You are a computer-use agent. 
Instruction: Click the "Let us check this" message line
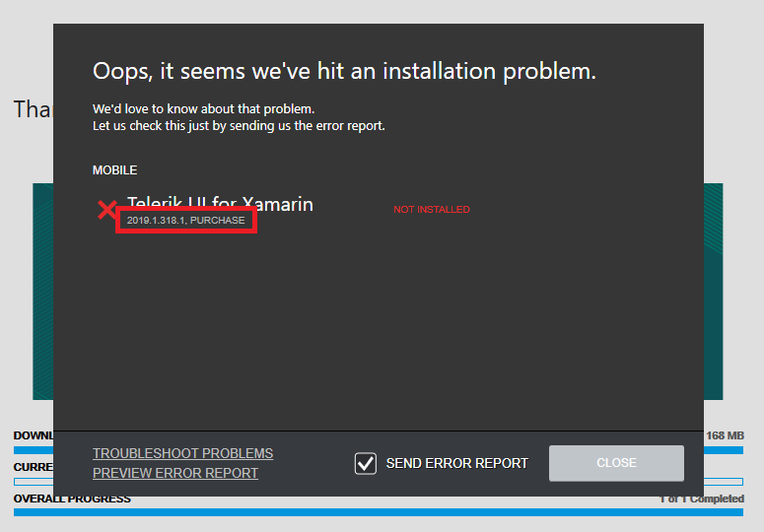point(239,125)
